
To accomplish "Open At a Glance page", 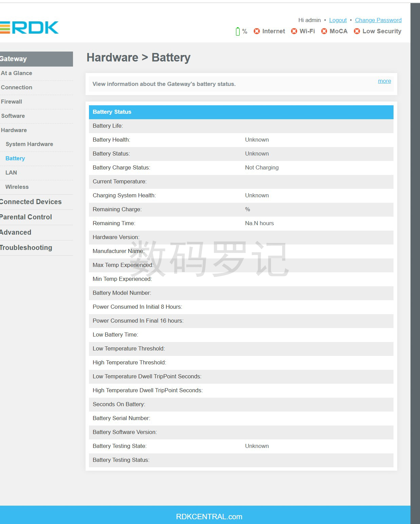I will 17,73.
